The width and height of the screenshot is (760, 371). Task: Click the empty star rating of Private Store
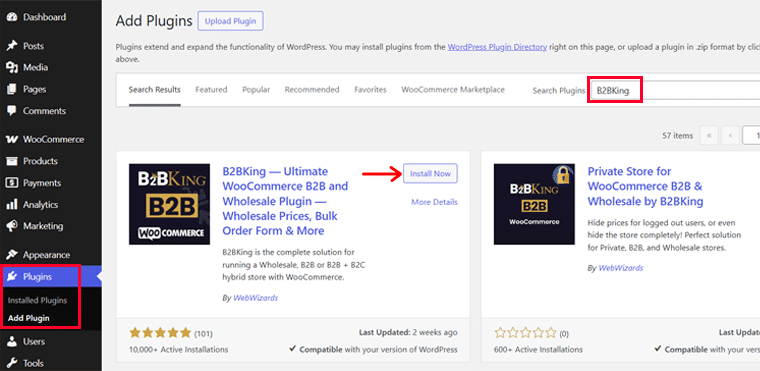(525, 333)
